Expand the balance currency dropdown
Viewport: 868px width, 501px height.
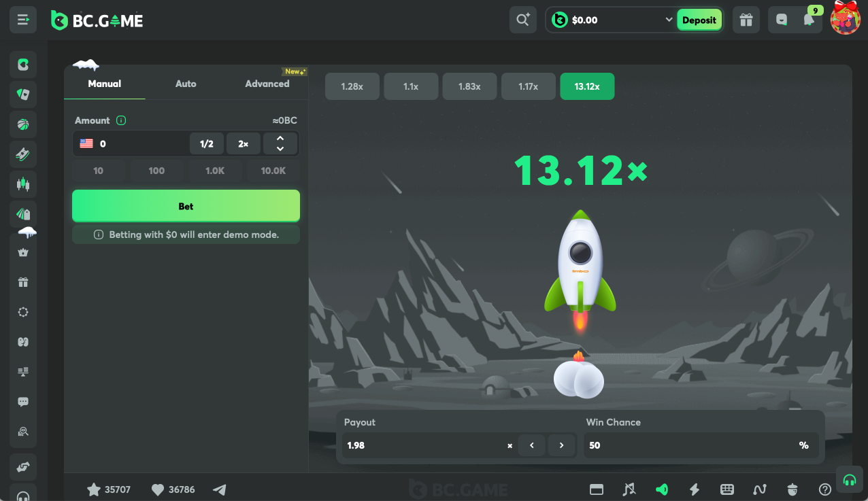tap(669, 20)
